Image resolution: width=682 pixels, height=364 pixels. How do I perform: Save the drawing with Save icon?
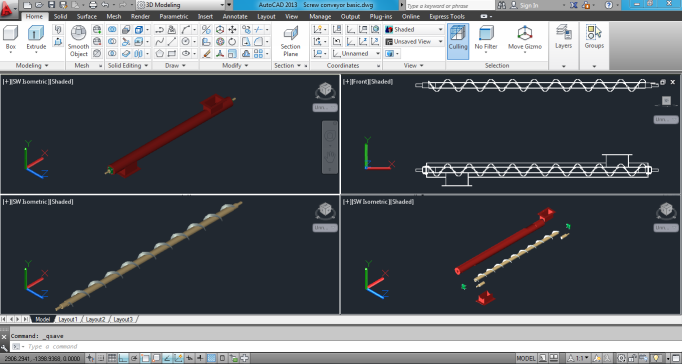coord(51,5)
